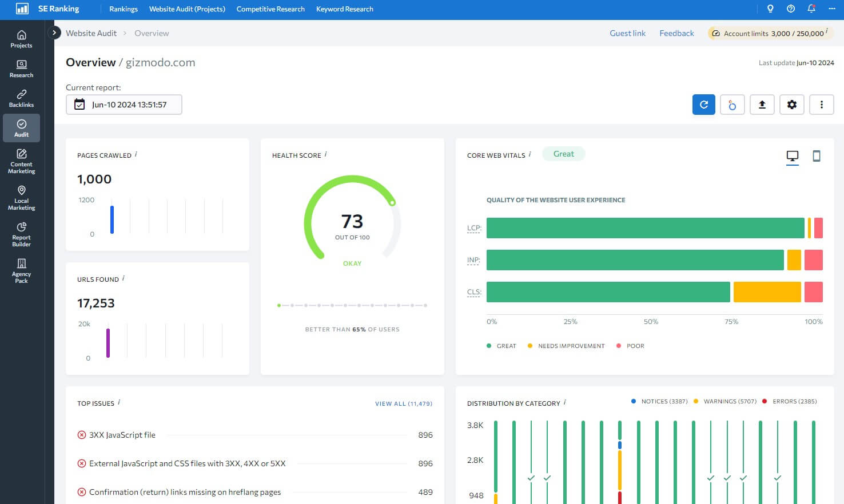844x504 pixels.
Task: Click the INP red bar segment
Action: pyautogui.click(x=814, y=260)
